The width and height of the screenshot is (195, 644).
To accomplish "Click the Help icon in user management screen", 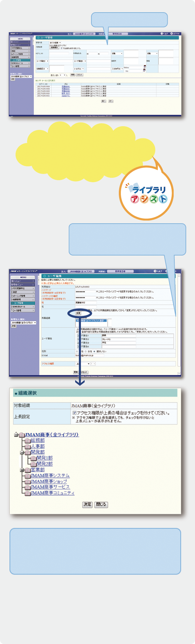I will click(161, 34).
